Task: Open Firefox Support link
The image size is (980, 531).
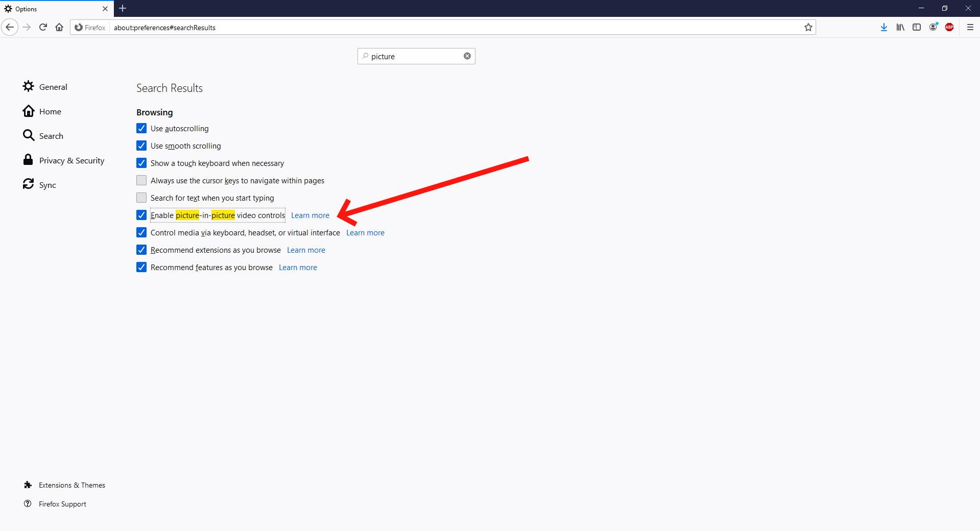Action: click(62, 504)
